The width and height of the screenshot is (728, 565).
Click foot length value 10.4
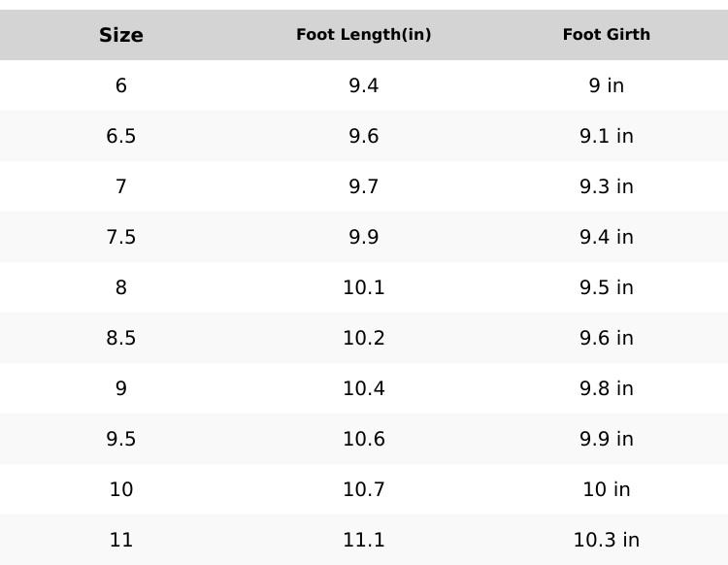(364, 388)
